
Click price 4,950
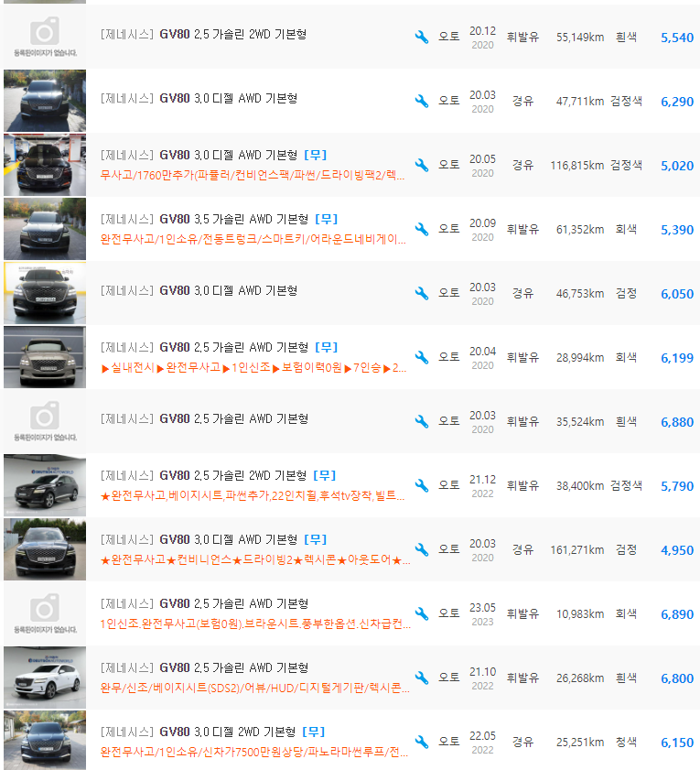click(677, 550)
